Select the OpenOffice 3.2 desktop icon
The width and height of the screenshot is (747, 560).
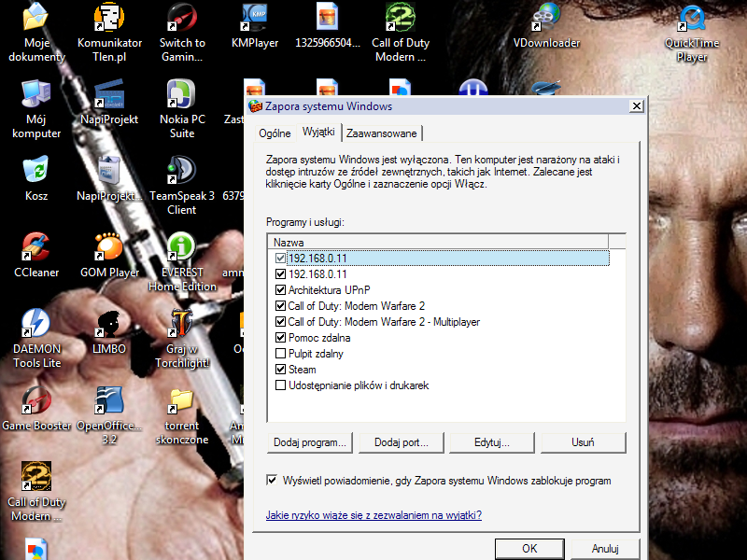tap(109, 415)
